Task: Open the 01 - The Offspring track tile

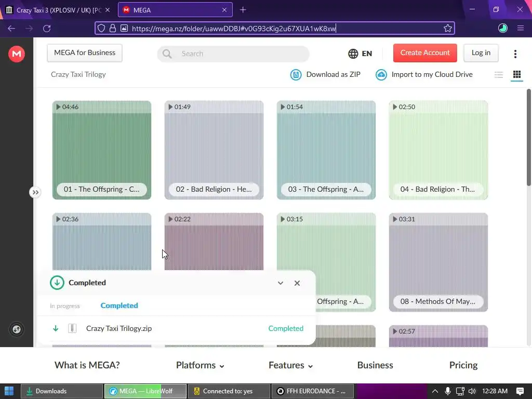Action: [x=101, y=150]
